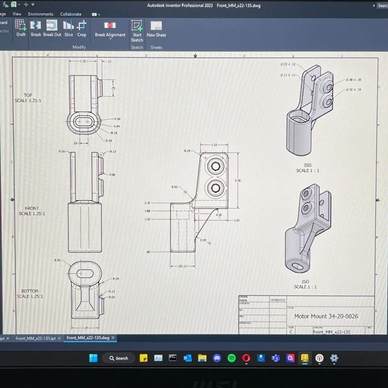The width and height of the screenshot is (388, 388).
Task: Switch to the Front_MM_x22-135.ipt document tab
Action: pos(35,338)
